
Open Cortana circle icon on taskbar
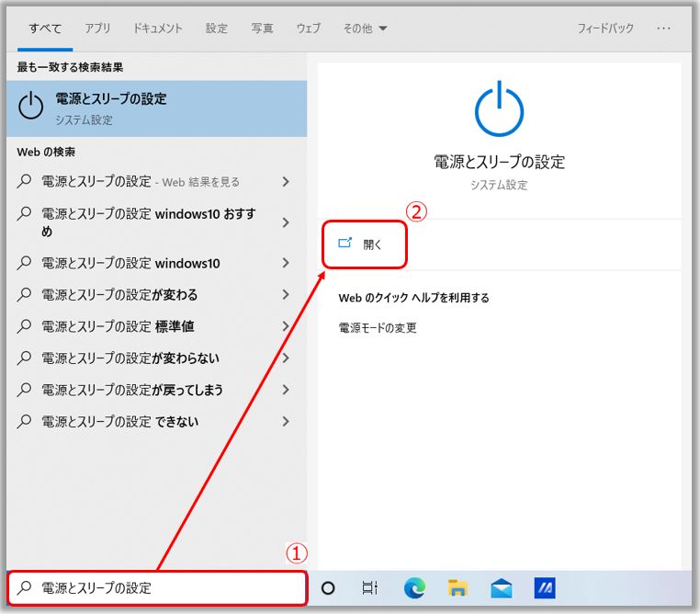click(x=328, y=588)
